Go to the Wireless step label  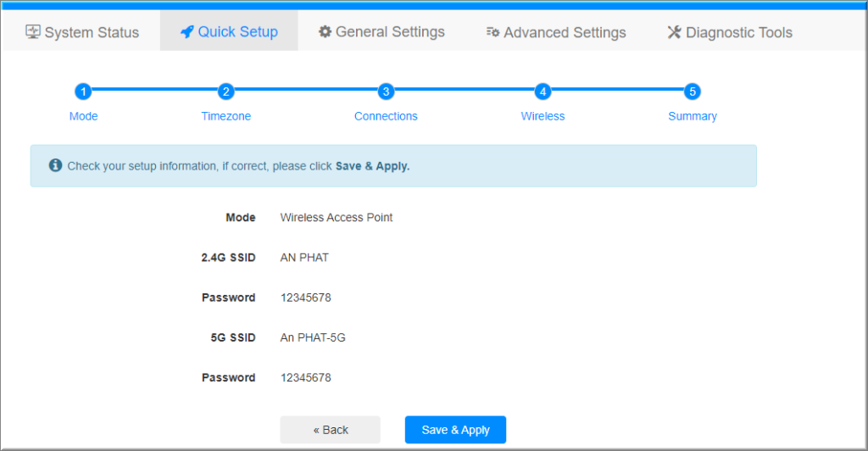[x=542, y=116]
